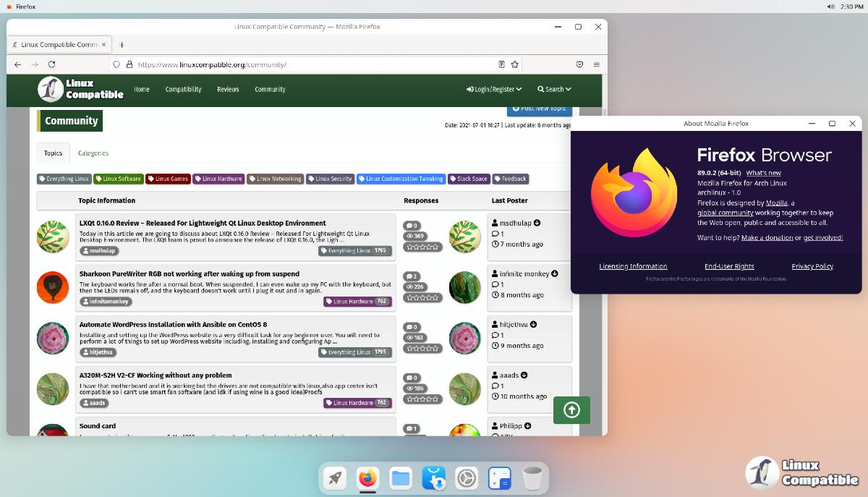Expand the arrow next to msdhulap last poster
This screenshot has width=868, height=497.
(x=537, y=224)
